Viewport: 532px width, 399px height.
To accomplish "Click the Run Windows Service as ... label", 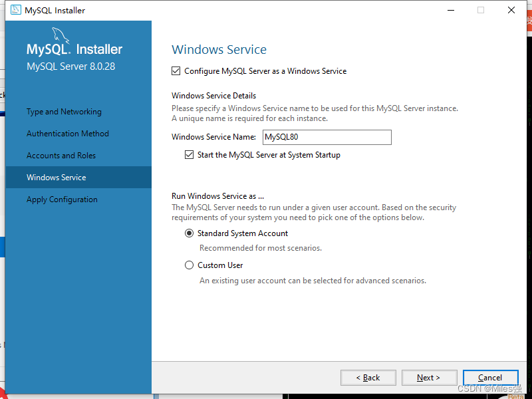I will (x=218, y=196).
